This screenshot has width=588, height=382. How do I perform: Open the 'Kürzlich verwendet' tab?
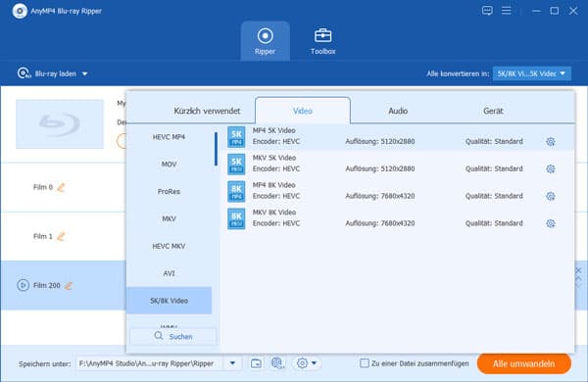tap(207, 111)
